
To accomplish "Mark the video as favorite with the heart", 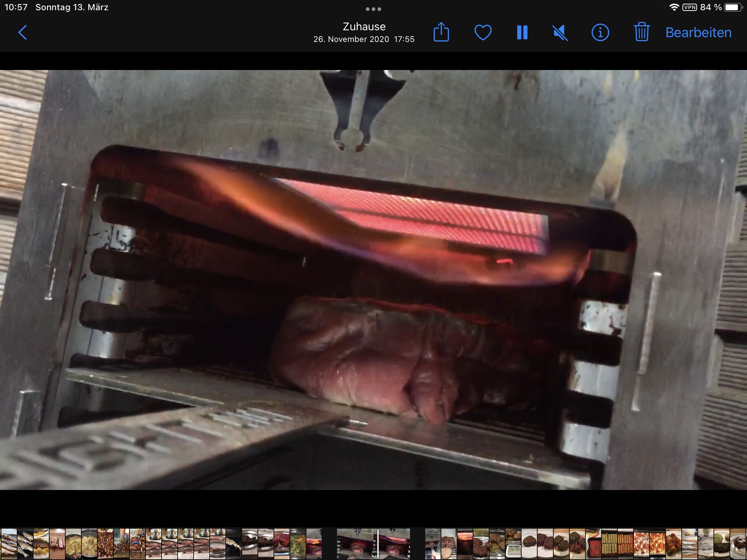I will click(483, 32).
